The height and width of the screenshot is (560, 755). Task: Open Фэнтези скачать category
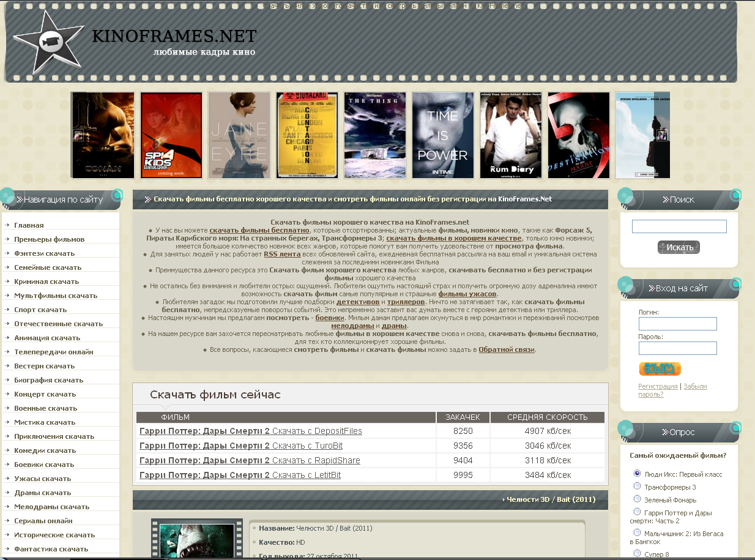pyautogui.click(x=44, y=253)
